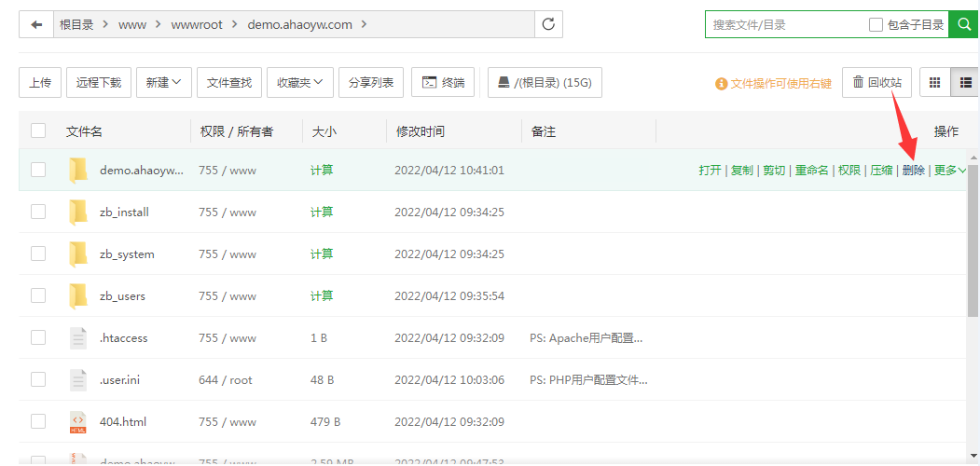Image resolution: width=980 pixels, height=466 pixels.
Task: Expand the 收藏夹 favorites dropdown
Action: [299, 83]
